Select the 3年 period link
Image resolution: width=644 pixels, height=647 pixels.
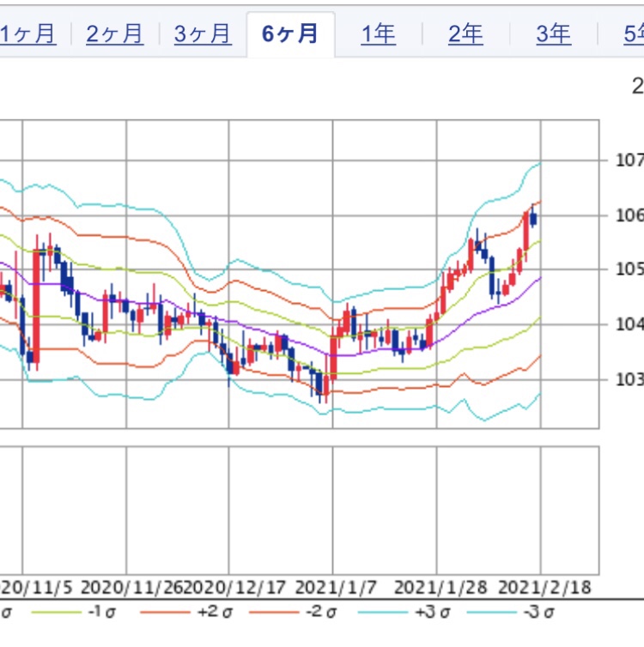(553, 34)
